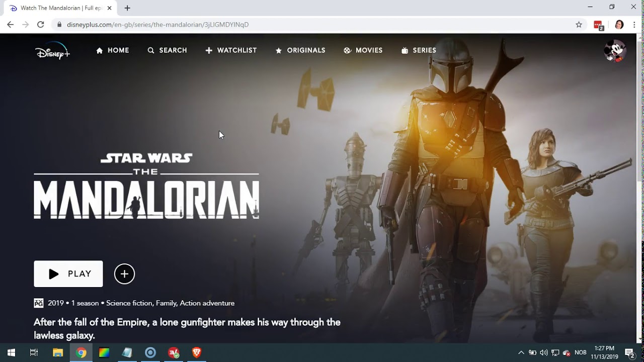This screenshot has width=644, height=362.
Task: Select the Watch The Mandalorian browser tab
Action: [x=60, y=8]
